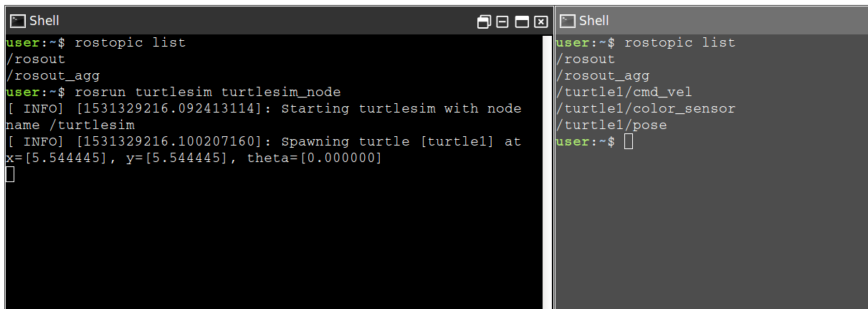Viewport: 868px width, 309px height.
Task: Click the rostopic list command in left shell
Action: [130, 42]
